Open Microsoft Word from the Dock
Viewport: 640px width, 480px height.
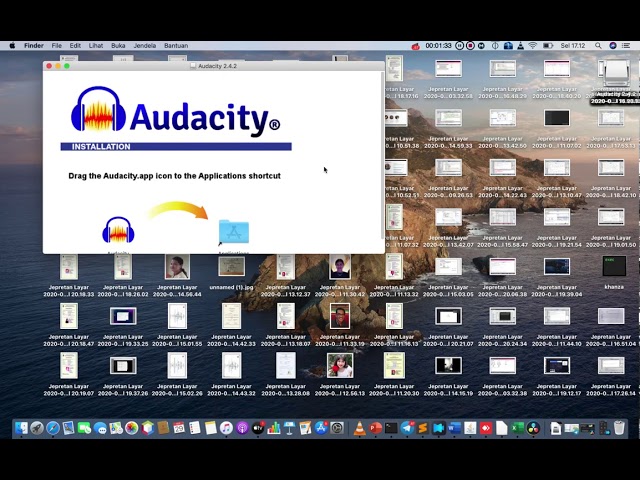454,428
